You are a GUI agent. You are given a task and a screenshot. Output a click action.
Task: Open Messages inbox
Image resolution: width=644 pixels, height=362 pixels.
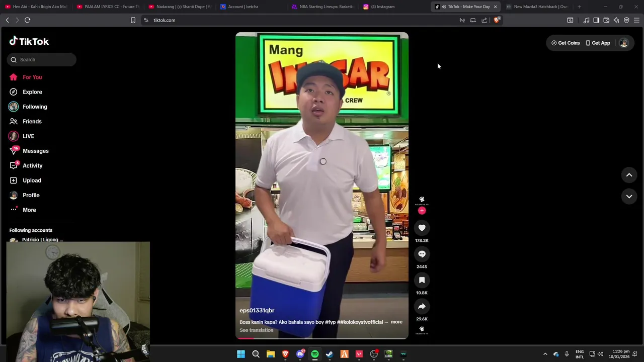(29, 151)
